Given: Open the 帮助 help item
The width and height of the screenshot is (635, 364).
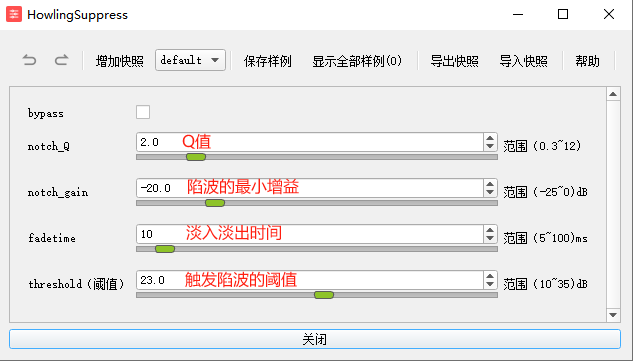Looking at the screenshot, I should pyautogui.click(x=587, y=61).
